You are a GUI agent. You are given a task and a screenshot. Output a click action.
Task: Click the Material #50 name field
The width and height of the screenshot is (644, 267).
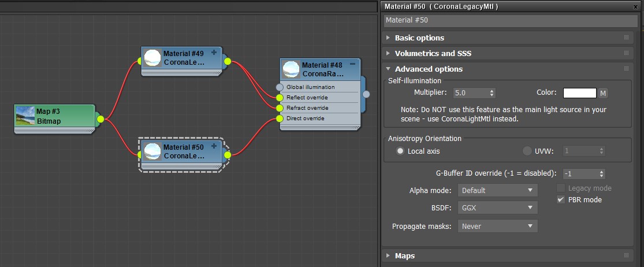tap(509, 20)
